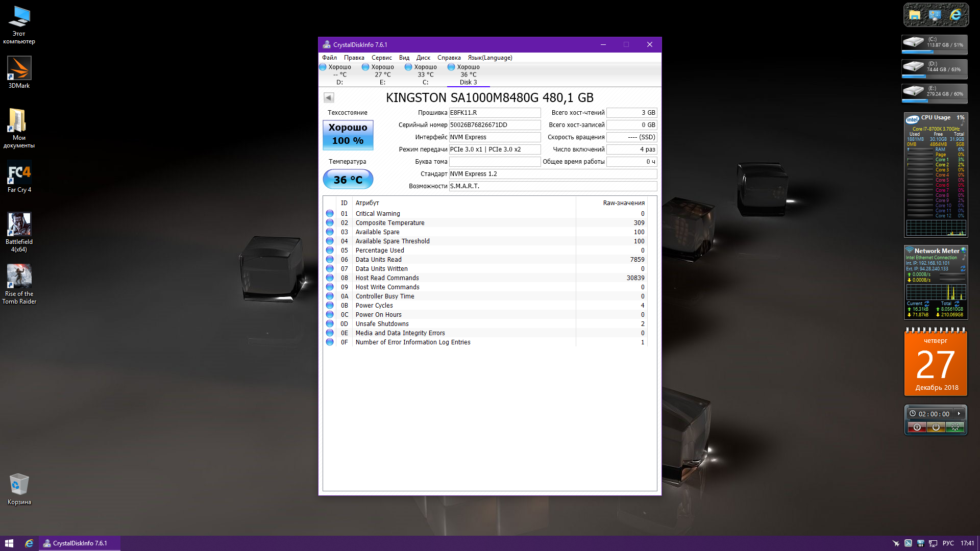The height and width of the screenshot is (551, 980).
Task: Click the serial number field
Action: pos(494,125)
